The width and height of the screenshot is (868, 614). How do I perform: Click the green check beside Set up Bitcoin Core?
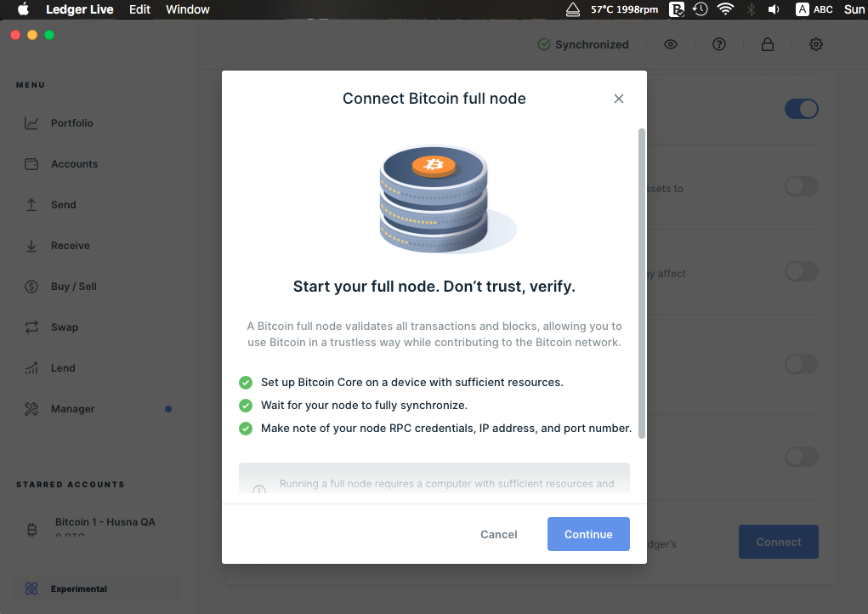[x=246, y=383]
